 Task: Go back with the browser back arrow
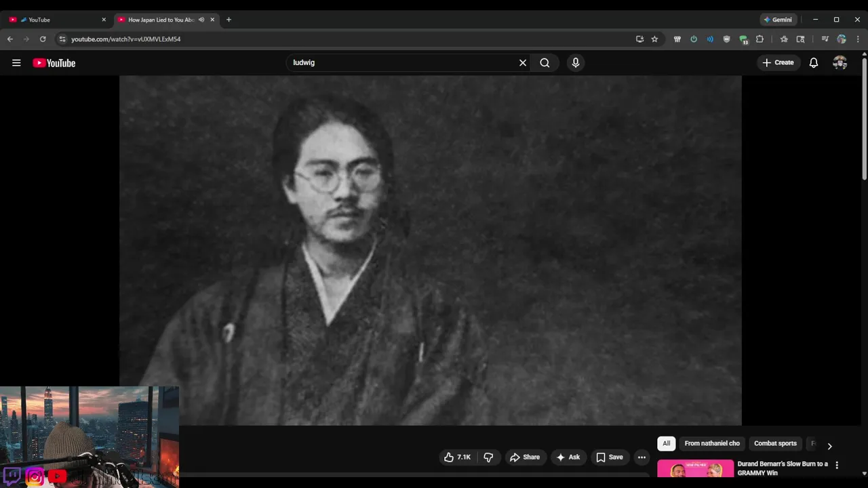click(10, 39)
